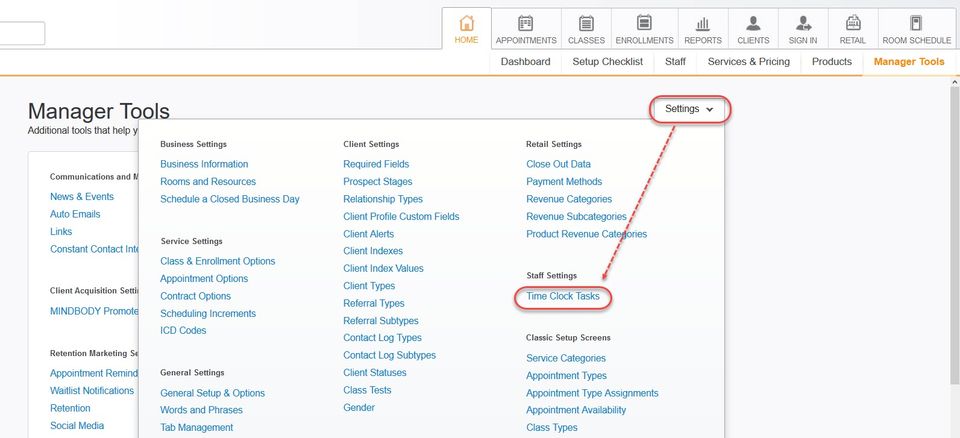Open the Home tab house icon
960x438 pixels.
[467, 24]
